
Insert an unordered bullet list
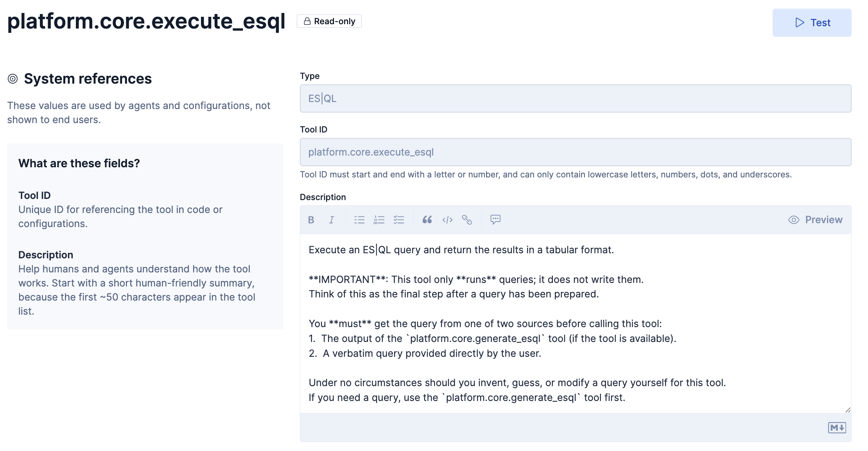click(x=359, y=220)
